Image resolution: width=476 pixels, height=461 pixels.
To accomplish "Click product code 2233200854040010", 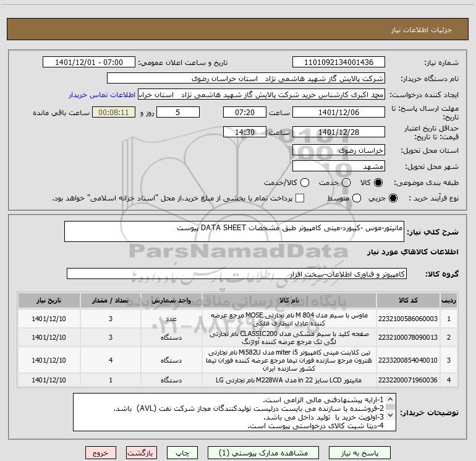I will (408, 360).
